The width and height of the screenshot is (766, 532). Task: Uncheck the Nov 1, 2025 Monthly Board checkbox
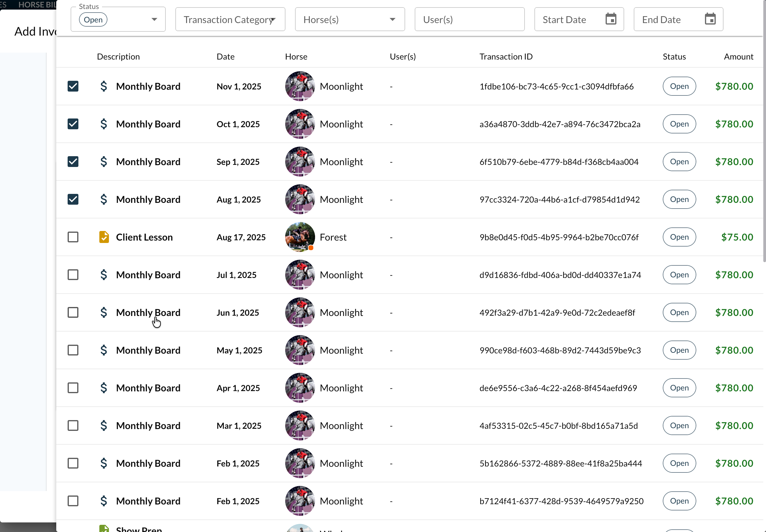[x=73, y=86]
